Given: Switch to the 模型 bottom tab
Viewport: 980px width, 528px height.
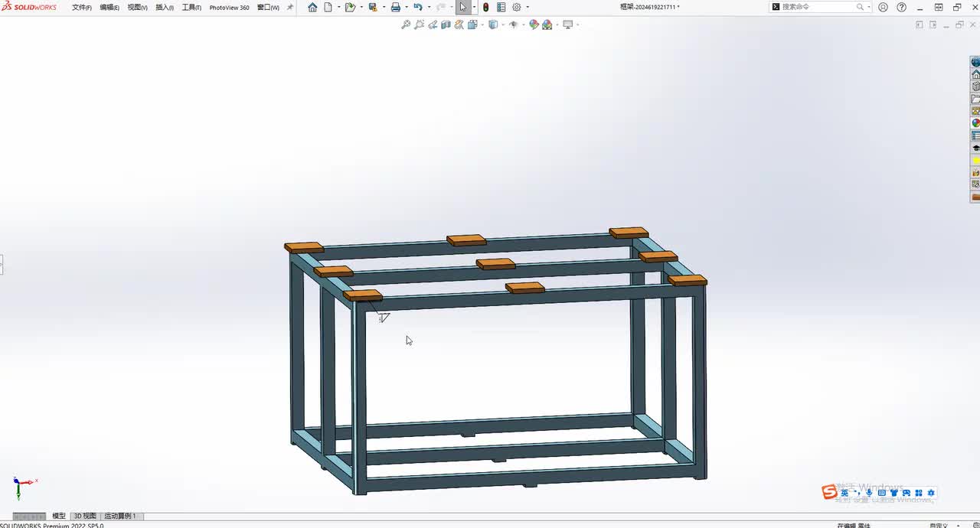Looking at the screenshot, I should point(58,517).
